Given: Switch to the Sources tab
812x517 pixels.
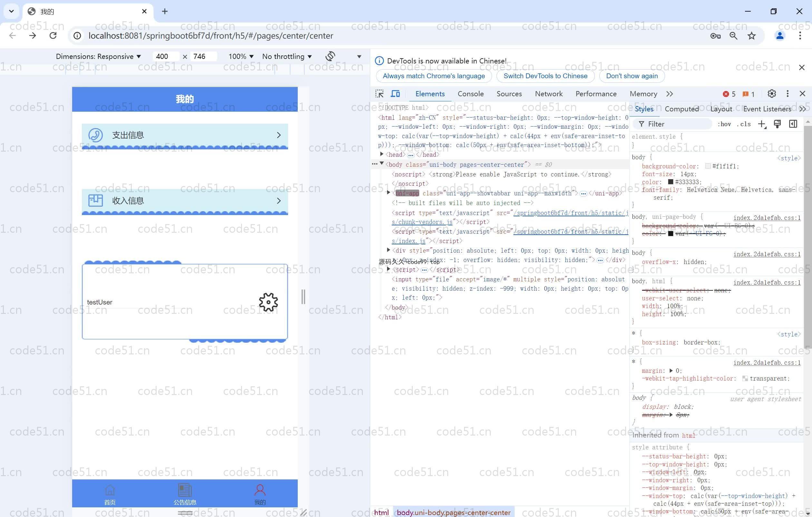Looking at the screenshot, I should pyautogui.click(x=509, y=94).
